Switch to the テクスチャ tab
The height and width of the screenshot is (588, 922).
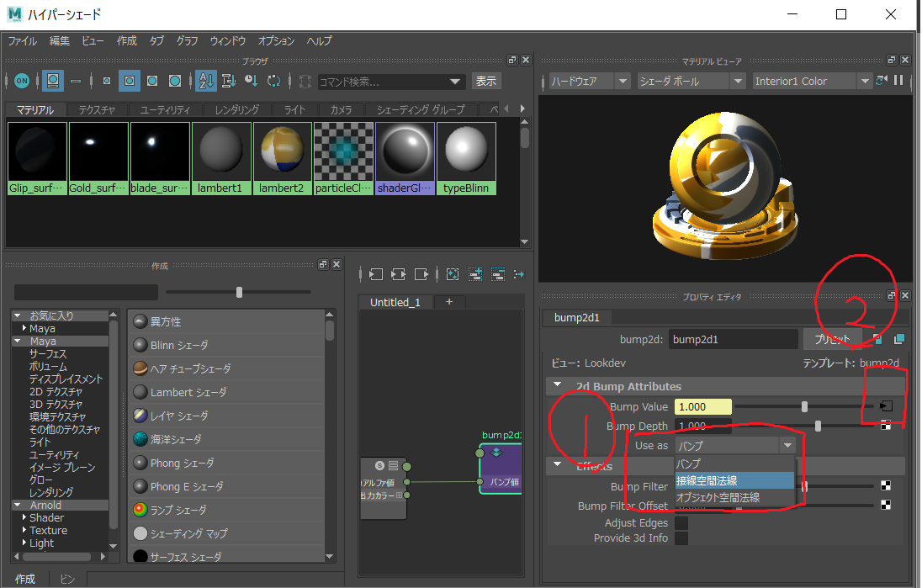coord(97,110)
